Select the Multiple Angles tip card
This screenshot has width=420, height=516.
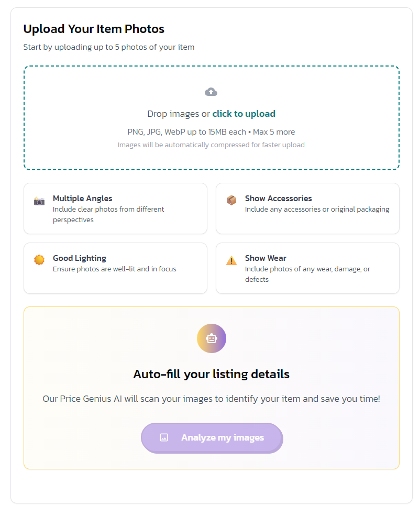coord(115,208)
